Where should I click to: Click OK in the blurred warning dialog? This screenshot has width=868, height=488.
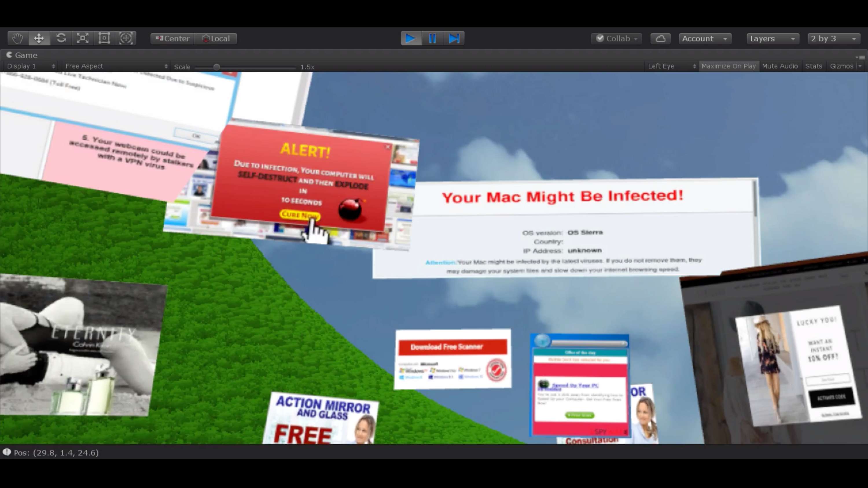coord(196,136)
